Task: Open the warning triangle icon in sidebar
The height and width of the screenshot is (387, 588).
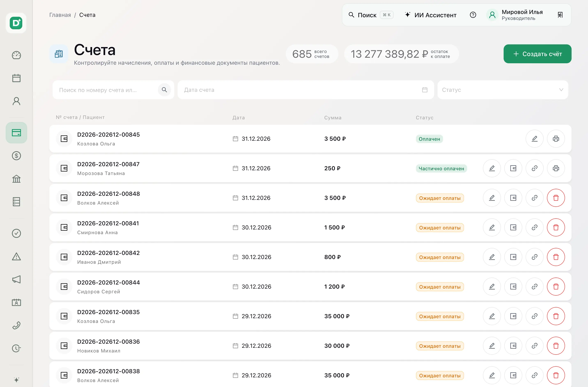Action: coord(16,257)
